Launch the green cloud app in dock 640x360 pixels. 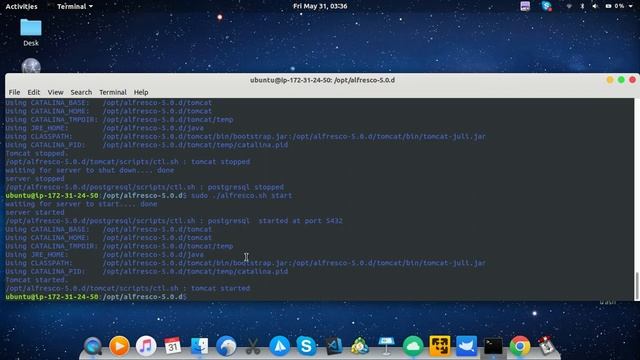tap(413, 346)
